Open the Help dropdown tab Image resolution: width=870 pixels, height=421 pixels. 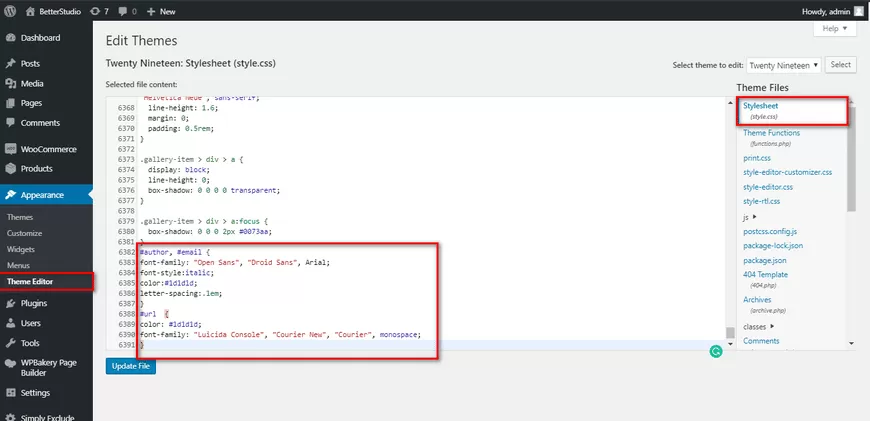pyautogui.click(x=834, y=29)
